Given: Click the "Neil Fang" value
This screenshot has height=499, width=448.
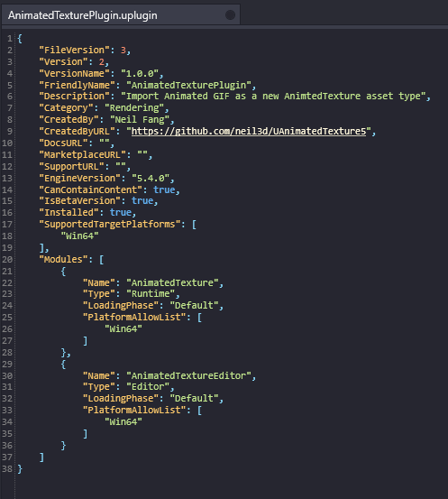Looking at the screenshot, I should (140, 120).
